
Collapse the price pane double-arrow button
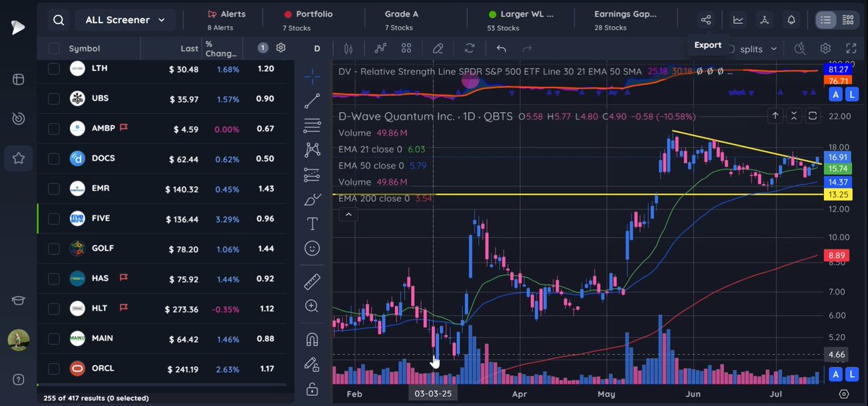(794, 116)
